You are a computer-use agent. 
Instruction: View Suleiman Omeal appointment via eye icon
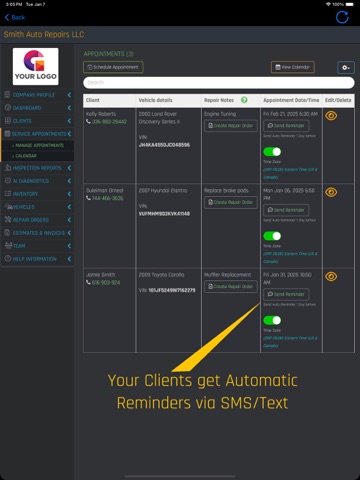coord(331,192)
